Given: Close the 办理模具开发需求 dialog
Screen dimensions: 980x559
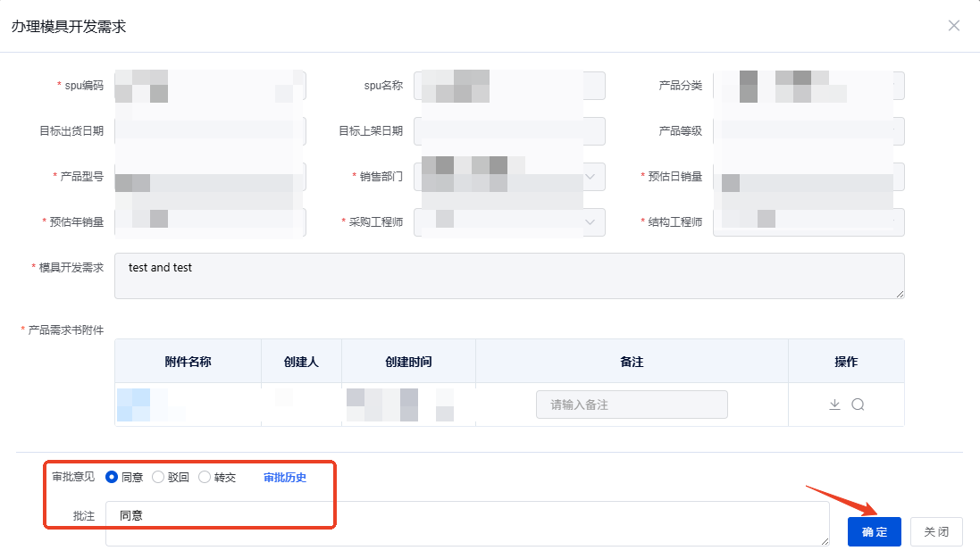Looking at the screenshot, I should point(953,25).
